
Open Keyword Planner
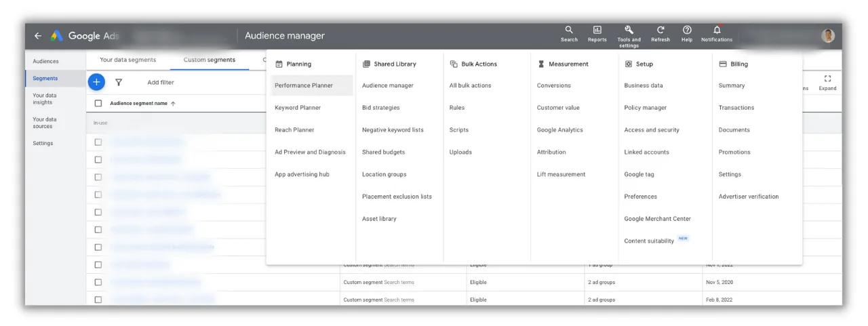(x=298, y=108)
